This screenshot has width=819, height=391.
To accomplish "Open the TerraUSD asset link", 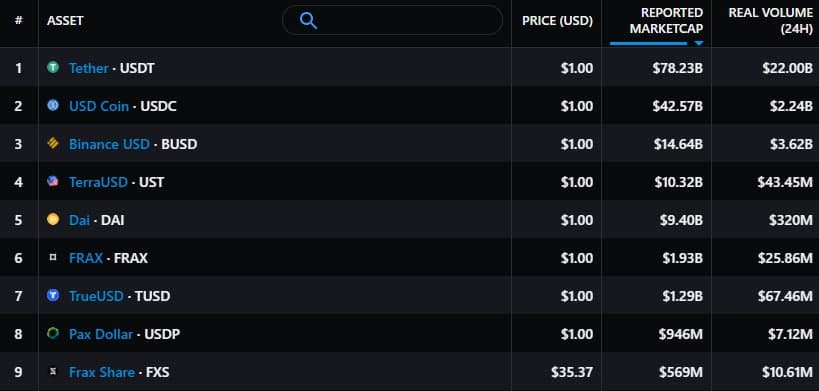I will pos(98,182).
